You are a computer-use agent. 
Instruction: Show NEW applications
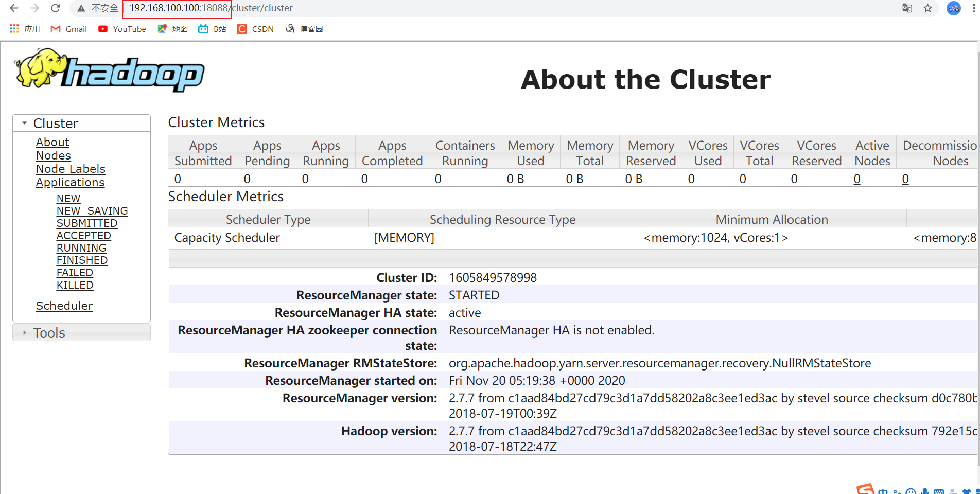tap(68, 199)
